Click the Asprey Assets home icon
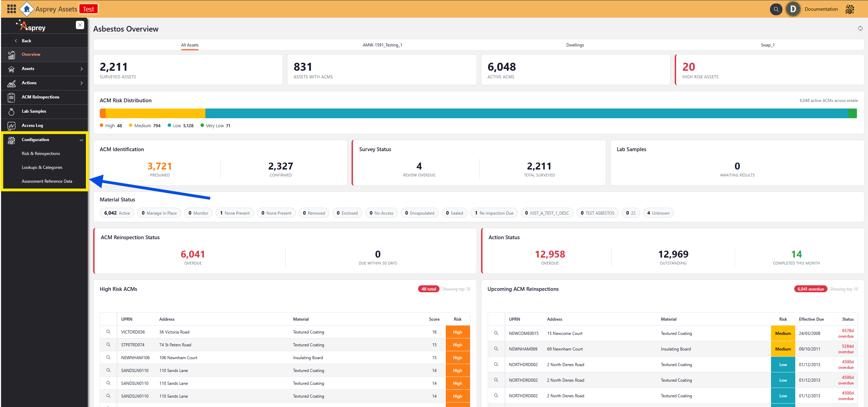Viewport: 868px width, 407px height. click(27, 9)
